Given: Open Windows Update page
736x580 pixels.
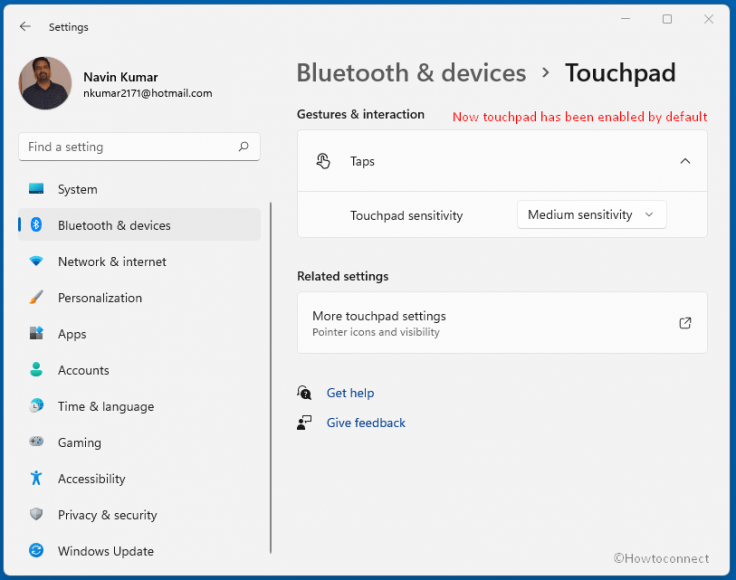Looking at the screenshot, I should point(139,550).
